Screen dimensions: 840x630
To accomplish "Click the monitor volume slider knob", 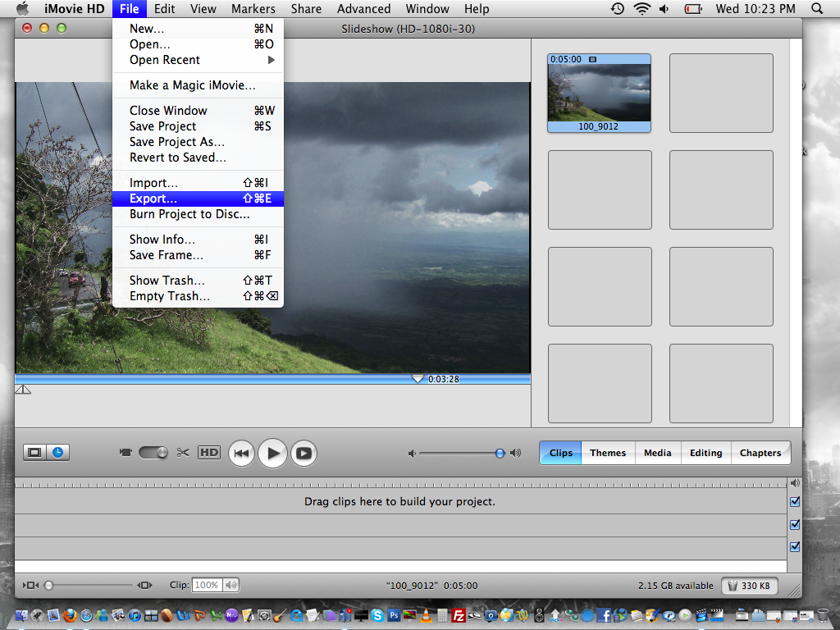I will point(500,454).
